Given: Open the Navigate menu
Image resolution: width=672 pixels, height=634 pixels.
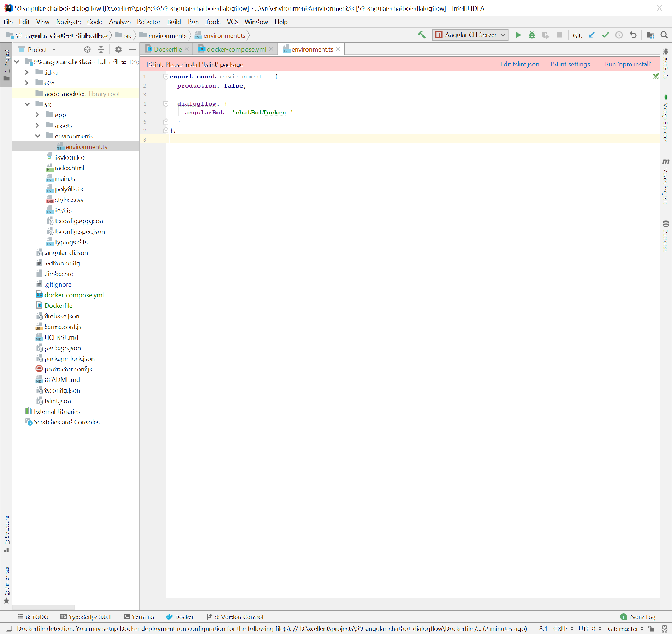Looking at the screenshot, I should point(69,22).
